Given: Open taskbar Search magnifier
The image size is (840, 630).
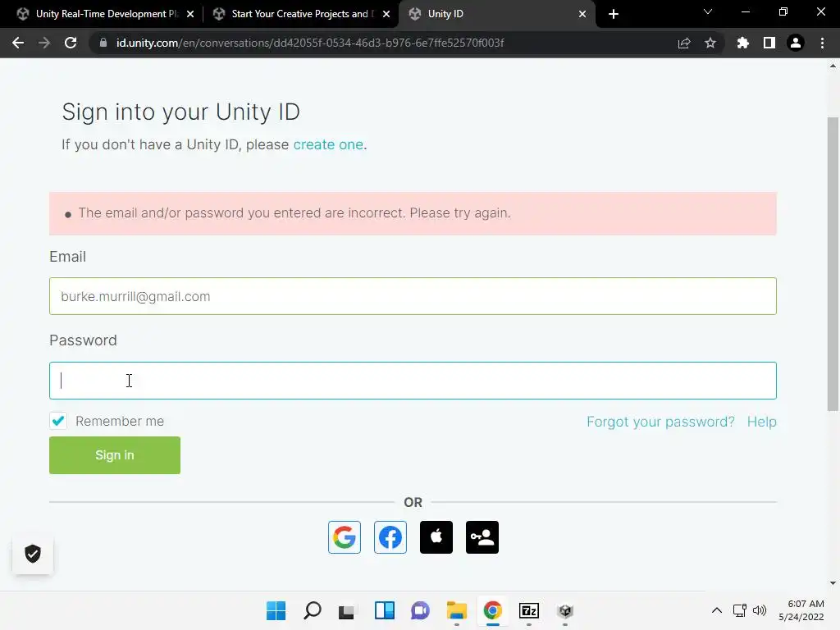Looking at the screenshot, I should [313, 610].
